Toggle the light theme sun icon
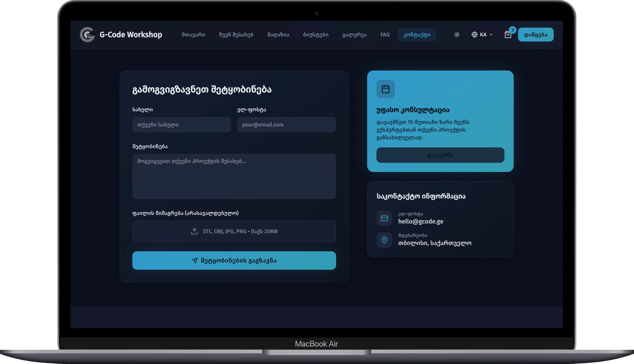The image size is (634, 364). click(x=457, y=34)
